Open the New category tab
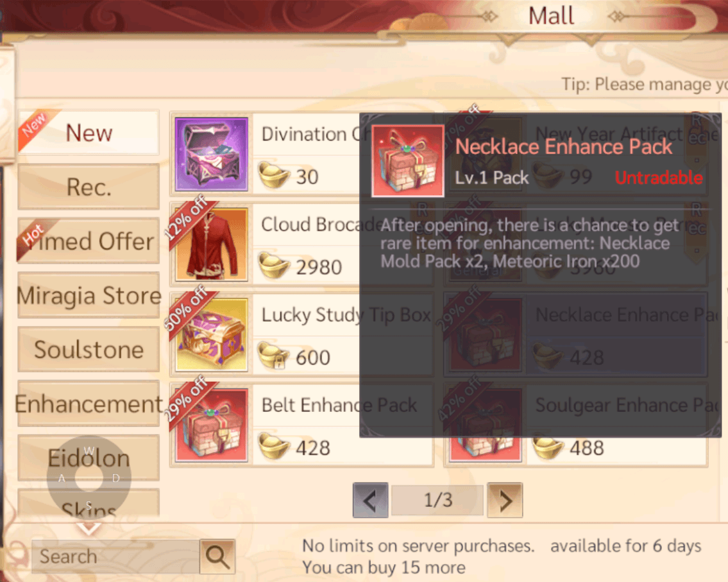The height and width of the screenshot is (582, 728). [89, 133]
